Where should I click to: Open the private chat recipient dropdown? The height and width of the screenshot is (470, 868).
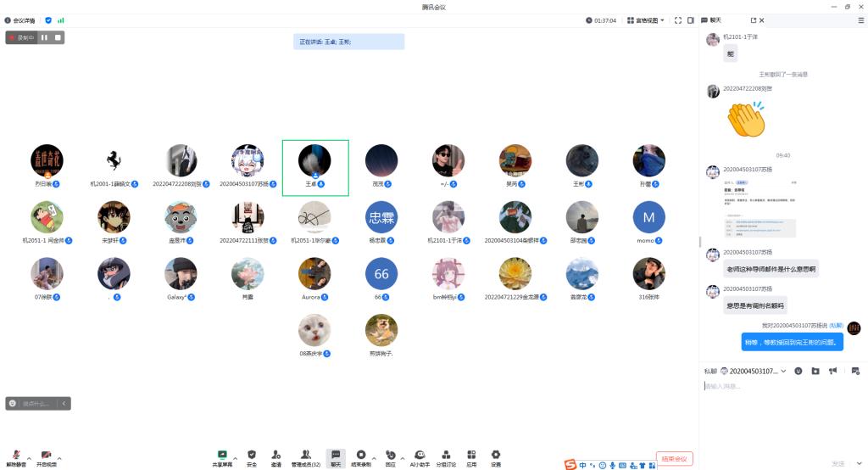click(x=783, y=371)
